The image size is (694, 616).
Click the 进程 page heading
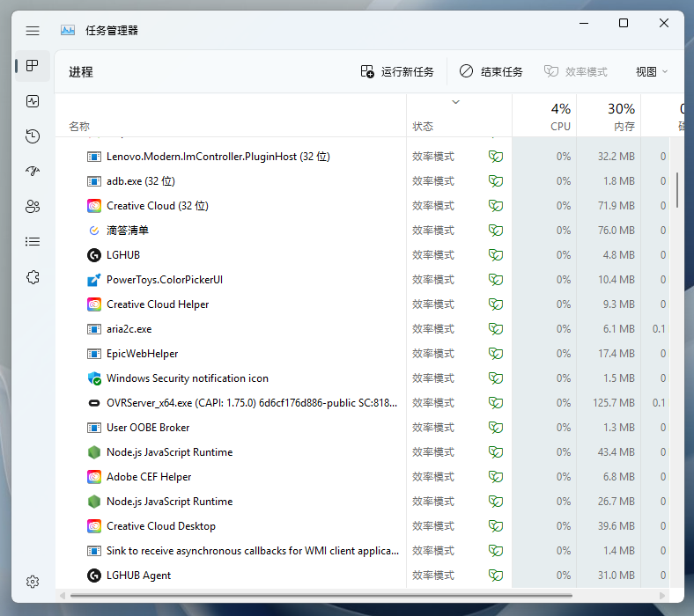(81, 71)
